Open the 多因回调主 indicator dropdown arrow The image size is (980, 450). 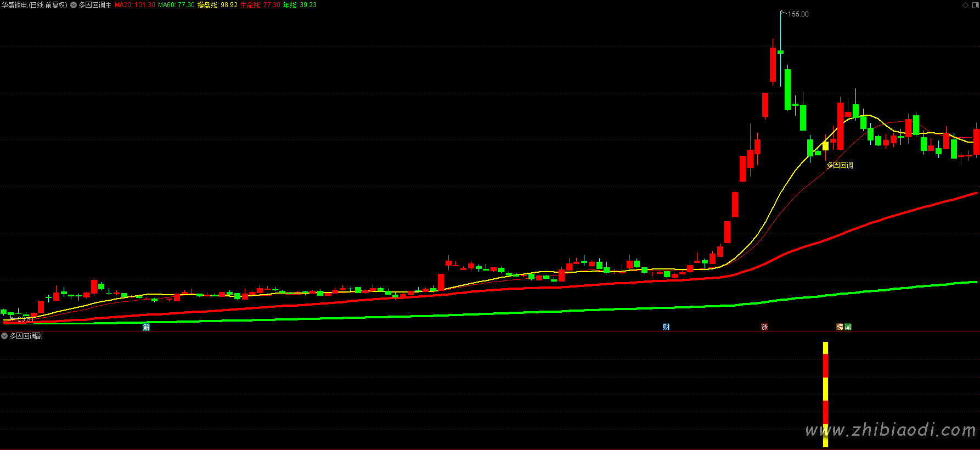pos(74,5)
